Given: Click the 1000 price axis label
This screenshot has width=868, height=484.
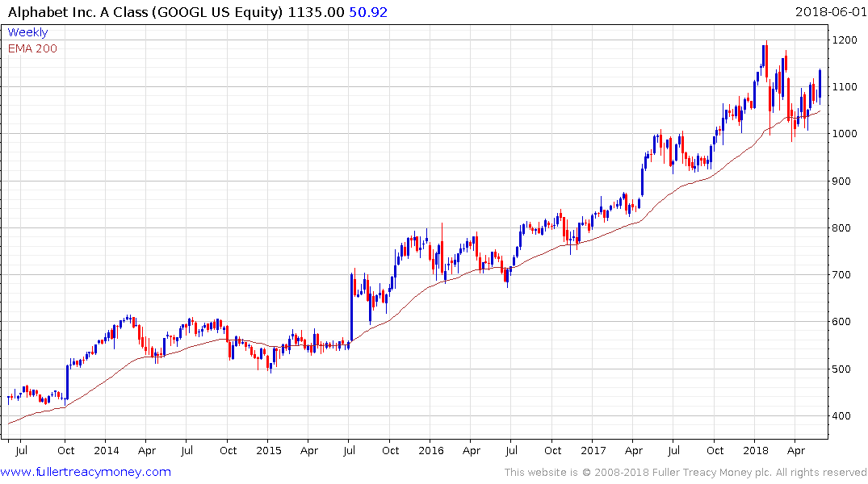Looking at the screenshot, I should (845, 134).
